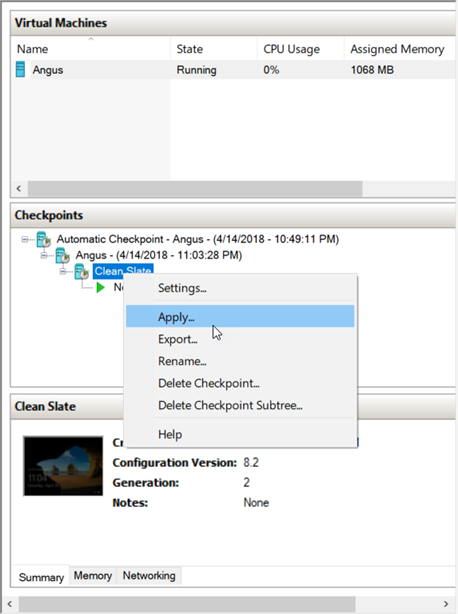458x614 pixels.
Task: Click the Clean Slate preview thumbnail
Action: pos(63,466)
